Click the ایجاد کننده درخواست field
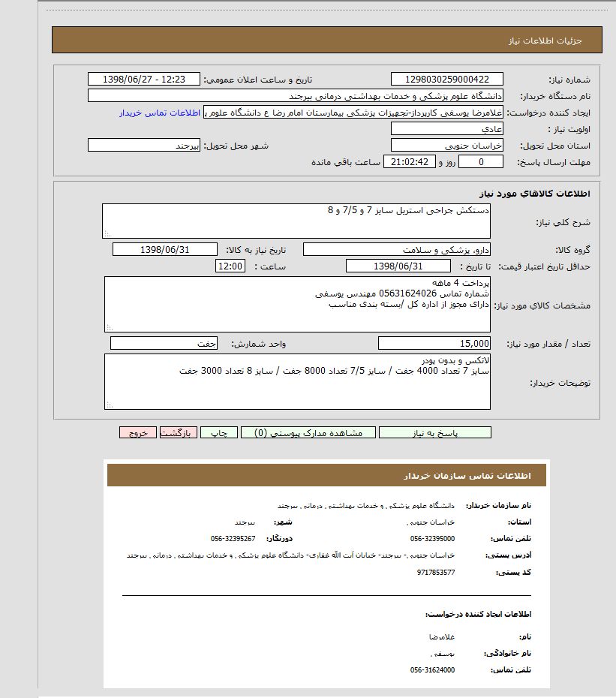Image resolution: width=616 pixels, height=698 pixels. pyautogui.click(x=354, y=113)
